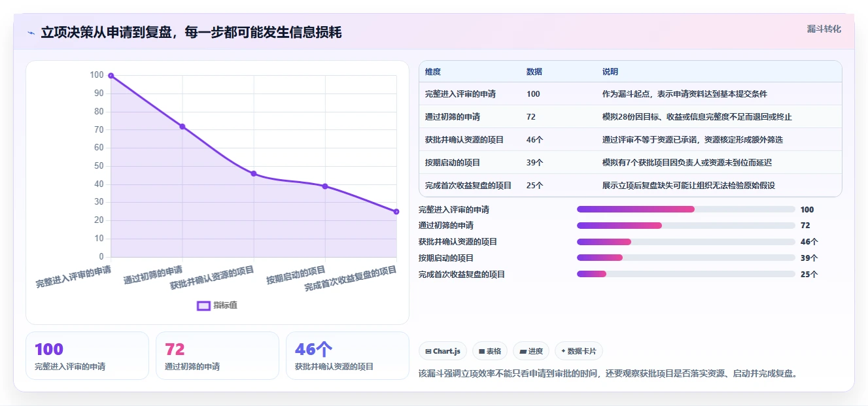Select the 数据卡片 chip
The image size is (868, 406).
579,351
